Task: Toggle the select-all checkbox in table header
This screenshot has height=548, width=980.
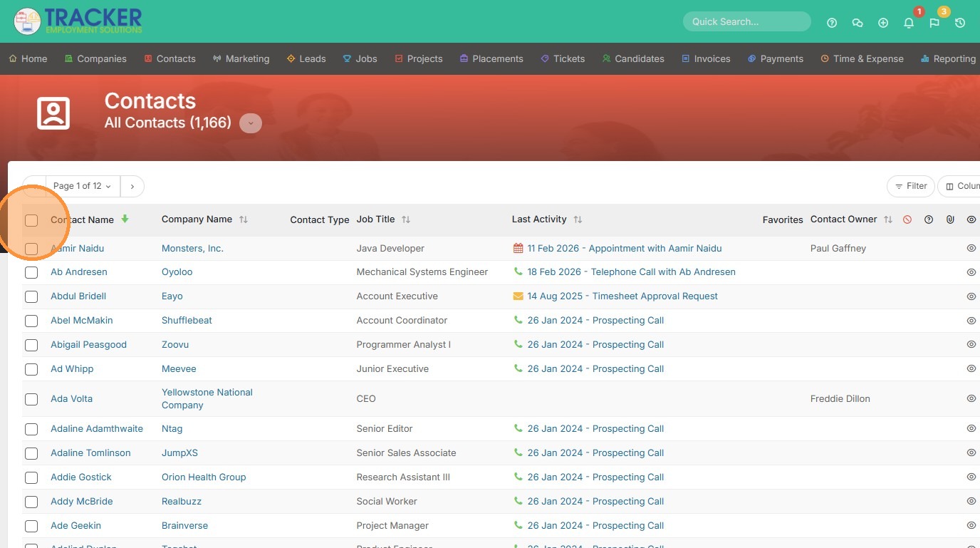Action: point(31,220)
